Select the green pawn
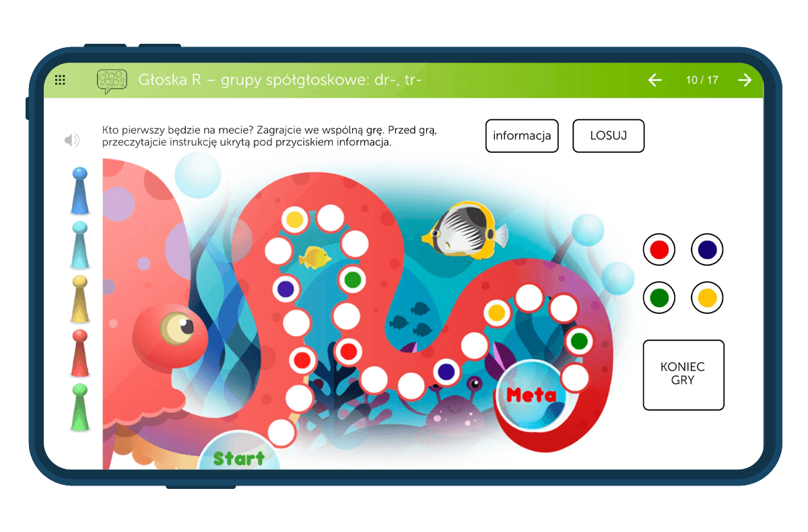Screen dimensions: 808x532 click(x=80, y=407)
